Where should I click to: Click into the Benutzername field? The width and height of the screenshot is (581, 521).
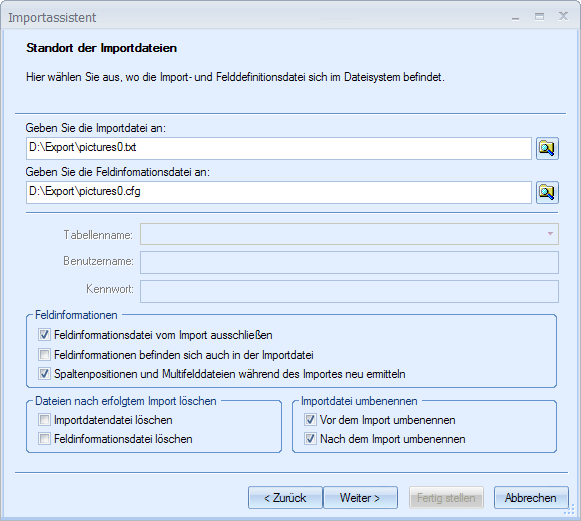pyautogui.click(x=349, y=262)
